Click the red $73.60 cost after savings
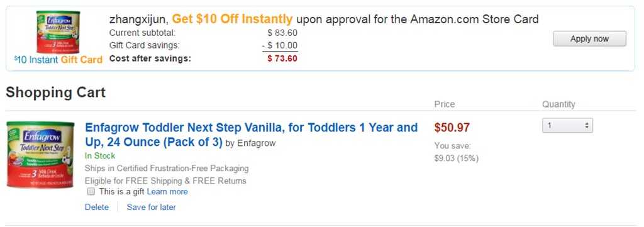644x227 pixels. point(282,58)
